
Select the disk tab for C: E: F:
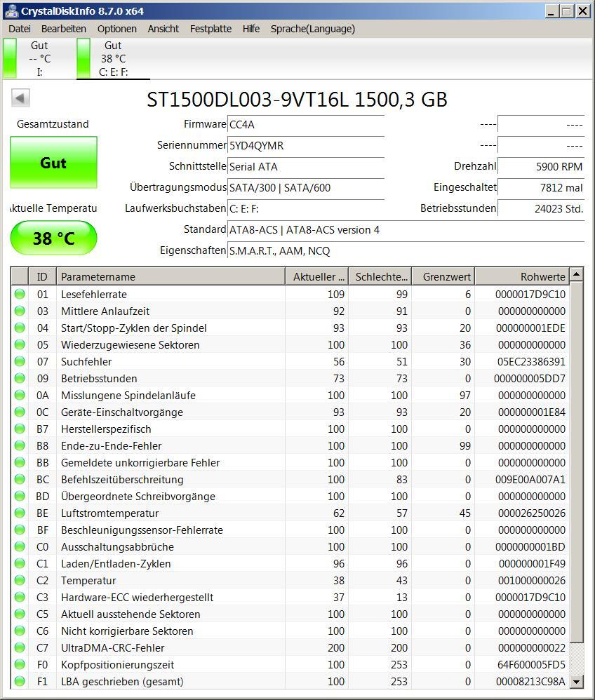pyautogui.click(x=112, y=58)
